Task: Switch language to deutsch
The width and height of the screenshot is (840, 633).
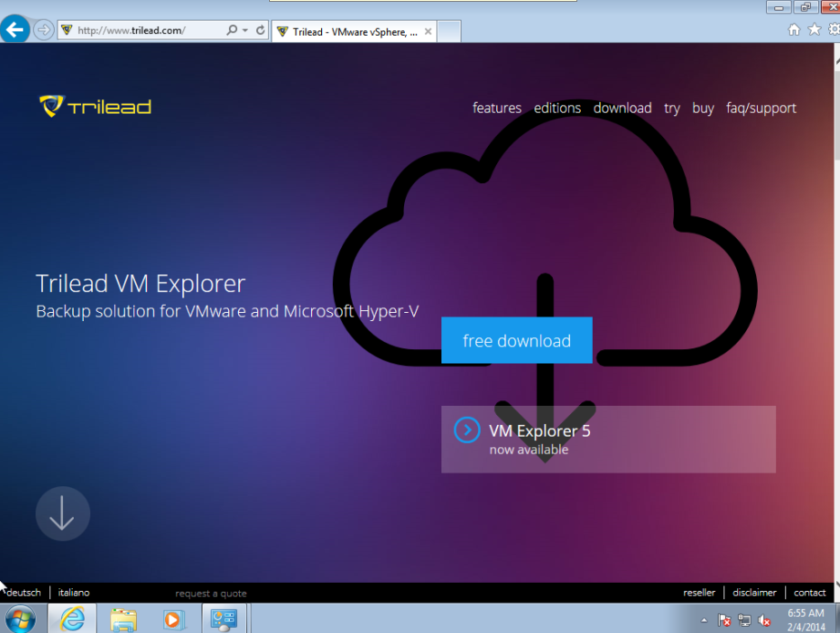Action: tap(24, 593)
